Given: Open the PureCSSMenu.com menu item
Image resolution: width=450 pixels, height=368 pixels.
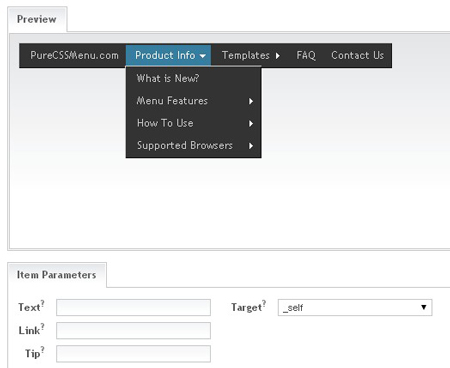Looking at the screenshot, I should coord(74,55).
